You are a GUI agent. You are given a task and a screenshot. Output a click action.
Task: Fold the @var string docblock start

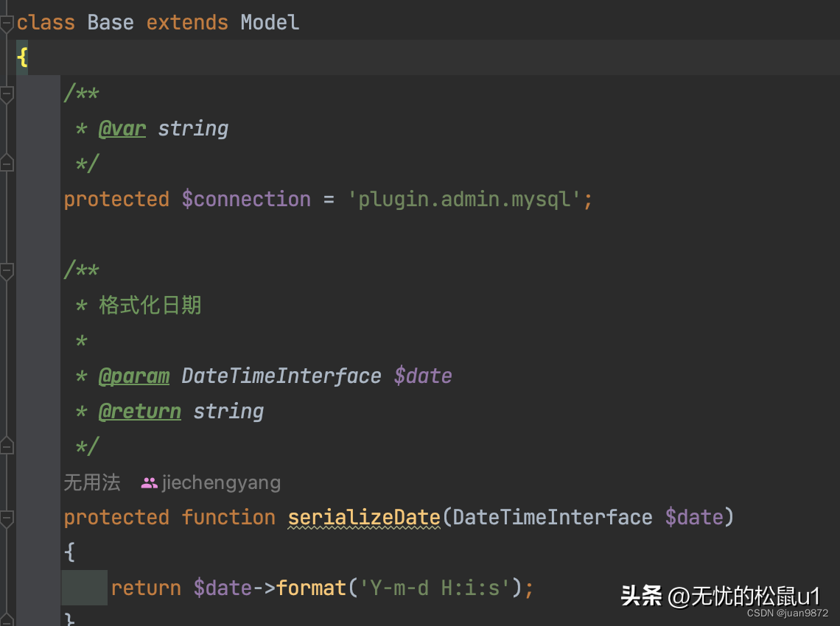click(7, 94)
